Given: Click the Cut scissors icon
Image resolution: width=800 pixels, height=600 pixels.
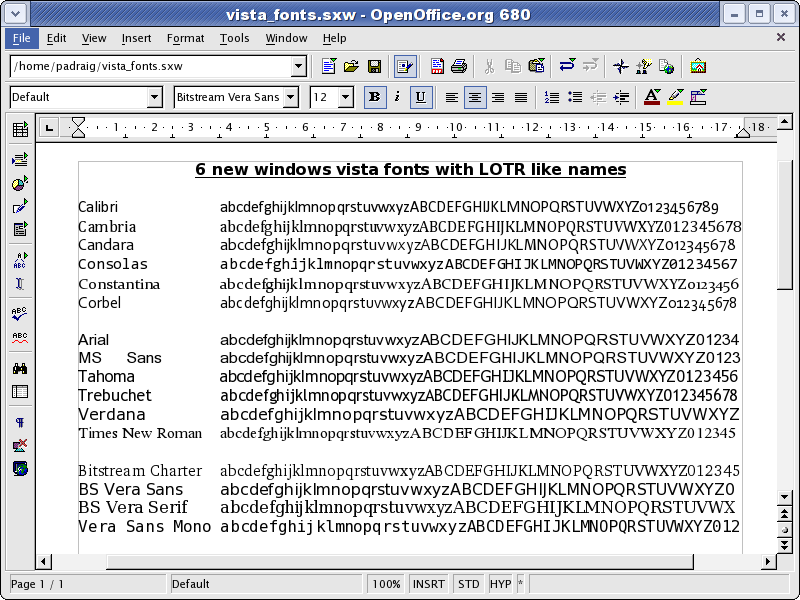Looking at the screenshot, I should point(489,66).
